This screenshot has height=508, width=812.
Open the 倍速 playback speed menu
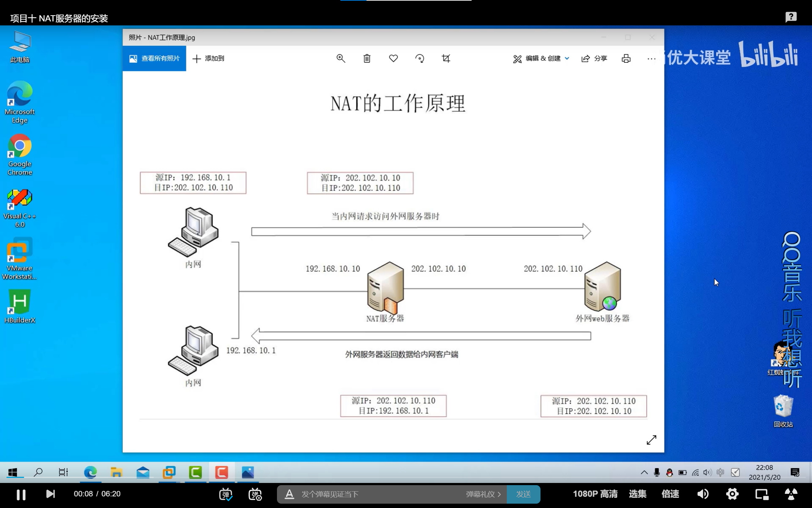670,494
